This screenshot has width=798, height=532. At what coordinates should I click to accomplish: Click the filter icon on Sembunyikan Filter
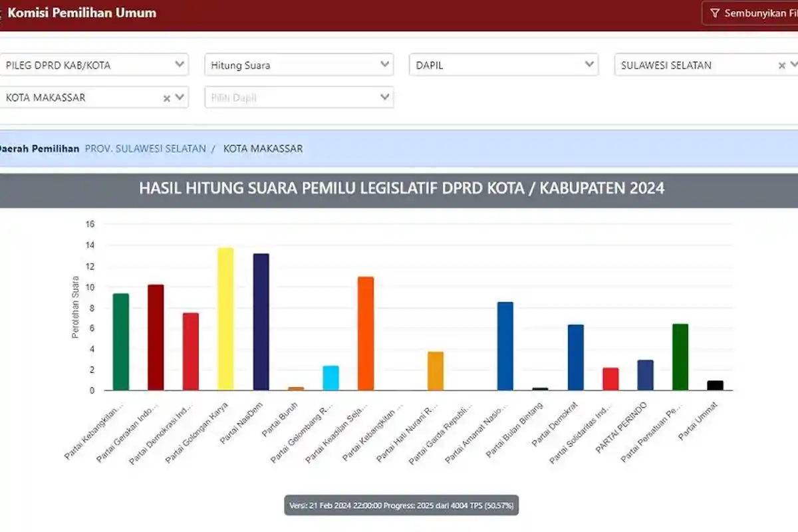tap(715, 12)
